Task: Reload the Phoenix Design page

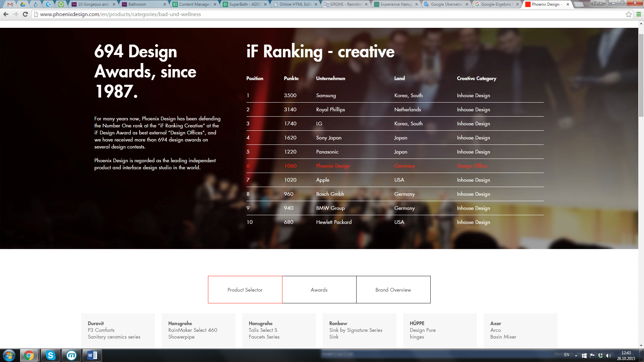Action: [25, 14]
